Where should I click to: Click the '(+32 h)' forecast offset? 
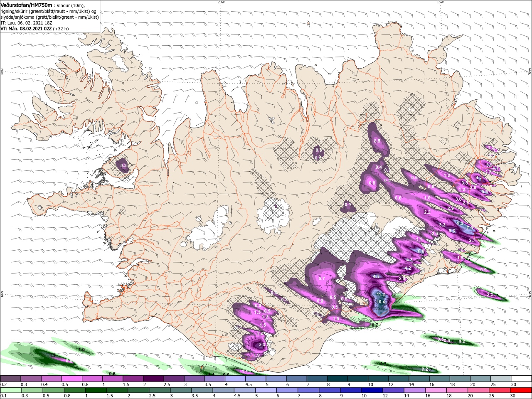click(x=61, y=29)
